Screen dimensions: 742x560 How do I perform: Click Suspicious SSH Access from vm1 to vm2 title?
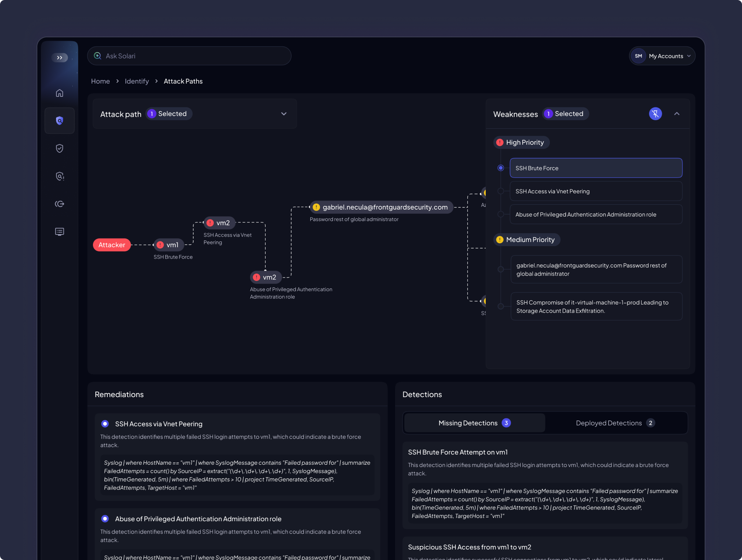tap(469, 547)
